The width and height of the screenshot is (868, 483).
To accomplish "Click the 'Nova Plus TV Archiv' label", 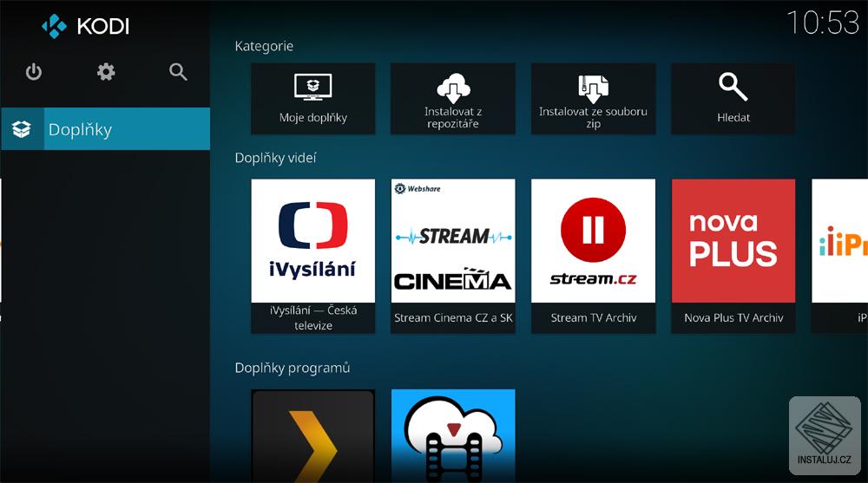I will [733, 317].
